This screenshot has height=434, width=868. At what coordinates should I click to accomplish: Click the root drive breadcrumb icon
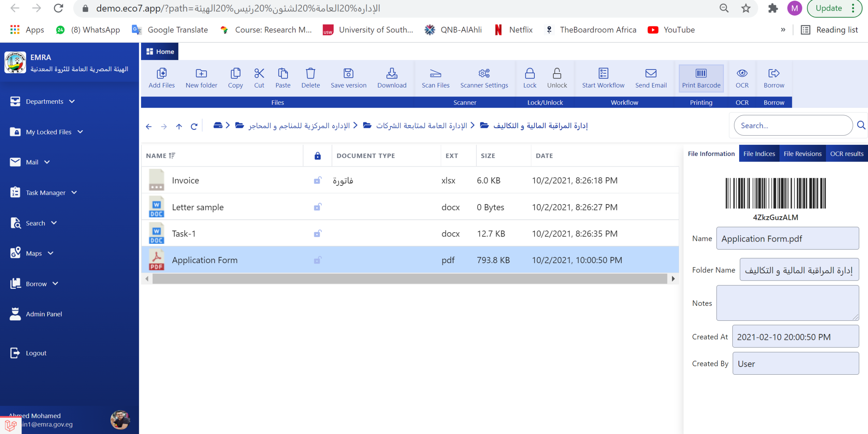coord(218,125)
